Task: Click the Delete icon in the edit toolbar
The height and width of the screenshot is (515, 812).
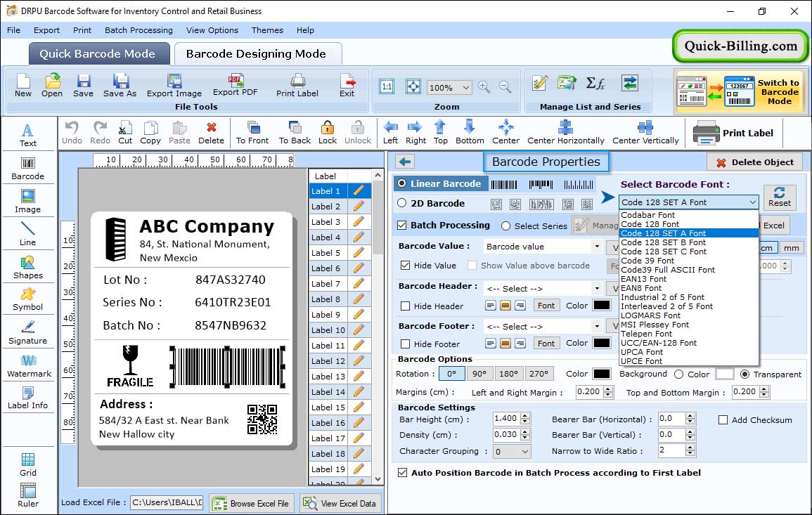Action: [212, 133]
